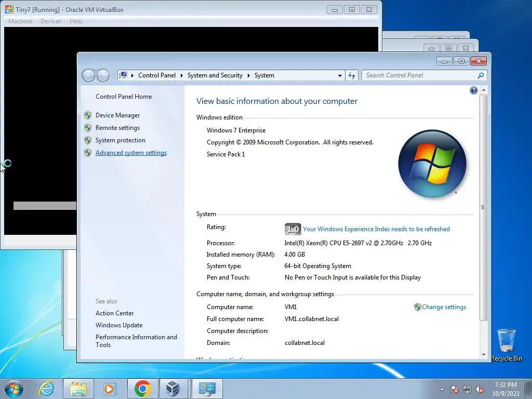This screenshot has height=399, width=532.
Task: Click Action Center flag tray icon
Action: [455, 389]
